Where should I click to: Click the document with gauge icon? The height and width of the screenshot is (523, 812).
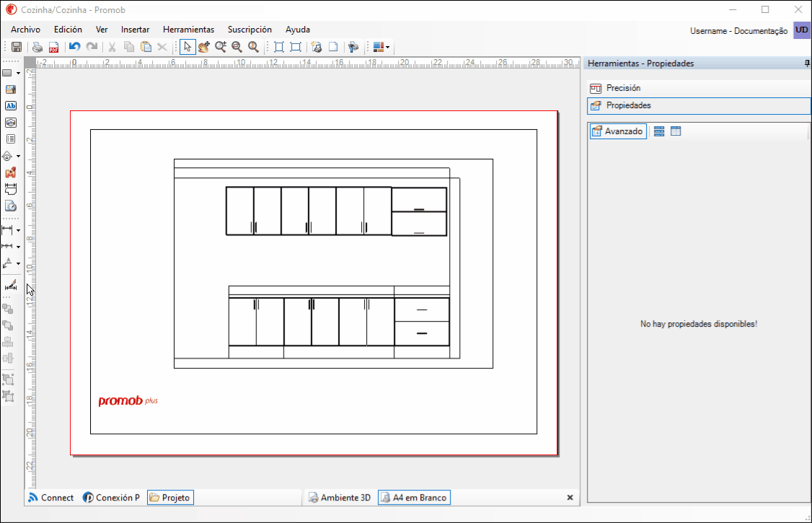pos(10,206)
